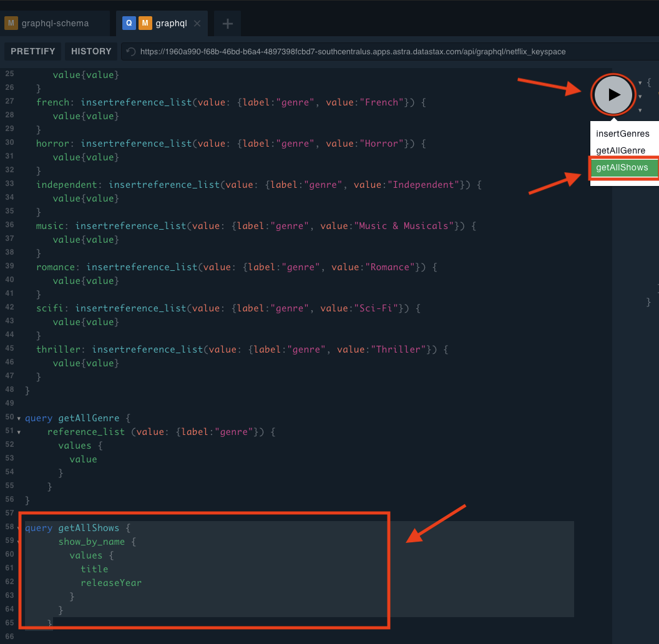Viewport: 659px width, 644px height.
Task: Open the HISTORY panel
Action: tap(91, 51)
